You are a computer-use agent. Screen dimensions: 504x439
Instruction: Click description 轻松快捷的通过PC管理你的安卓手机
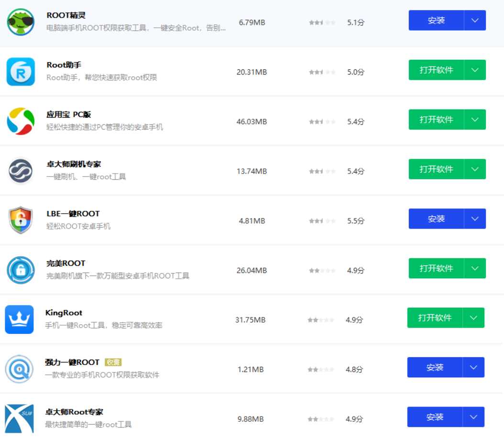point(105,127)
